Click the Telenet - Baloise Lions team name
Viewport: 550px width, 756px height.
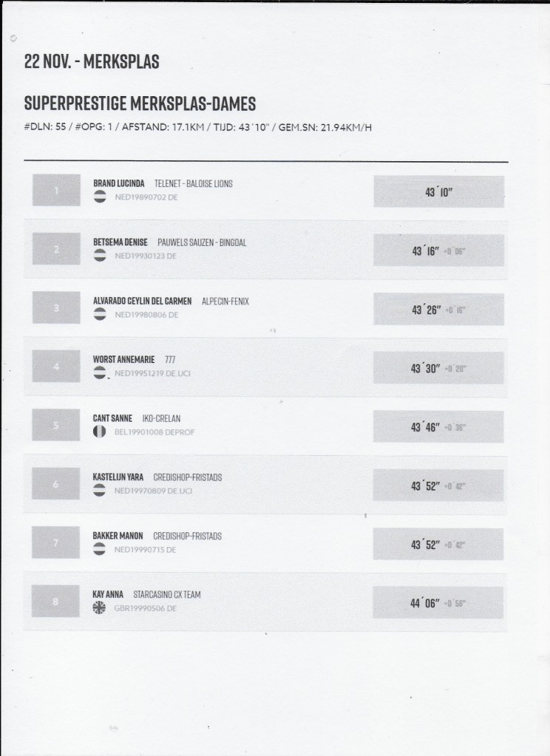pyautogui.click(x=194, y=183)
